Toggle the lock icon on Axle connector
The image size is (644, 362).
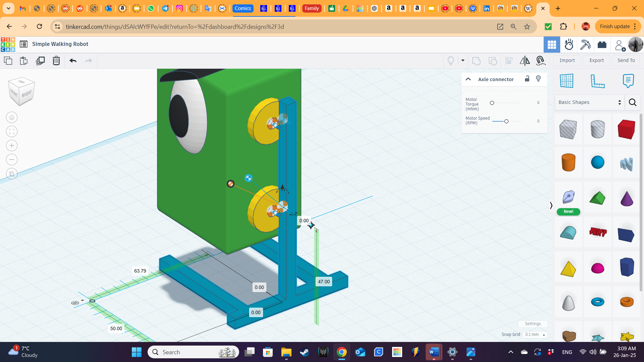[x=527, y=79]
